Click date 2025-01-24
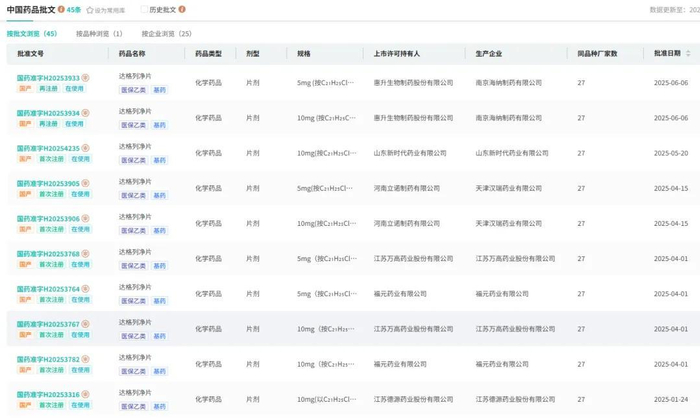The height and width of the screenshot is (418, 700). 671,399
